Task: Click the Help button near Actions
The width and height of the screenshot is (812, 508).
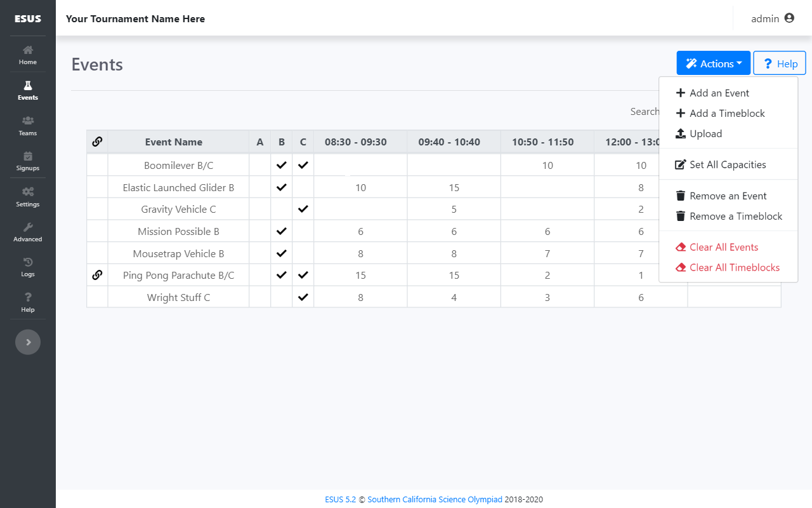Action: [x=780, y=63]
